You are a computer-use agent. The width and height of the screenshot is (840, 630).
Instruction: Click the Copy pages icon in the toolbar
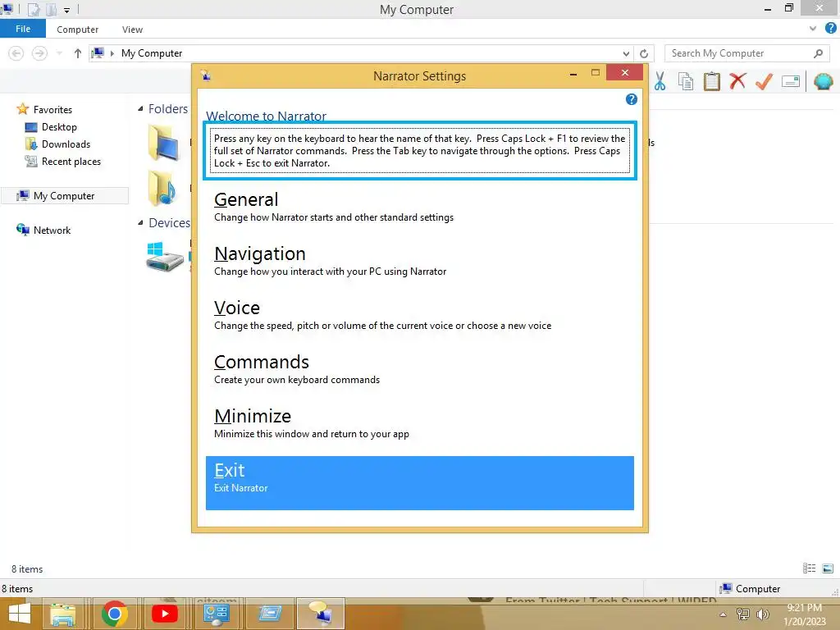tap(686, 81)
